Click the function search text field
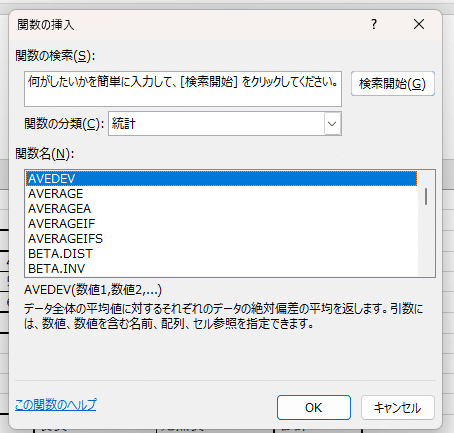 click(183, 89)
